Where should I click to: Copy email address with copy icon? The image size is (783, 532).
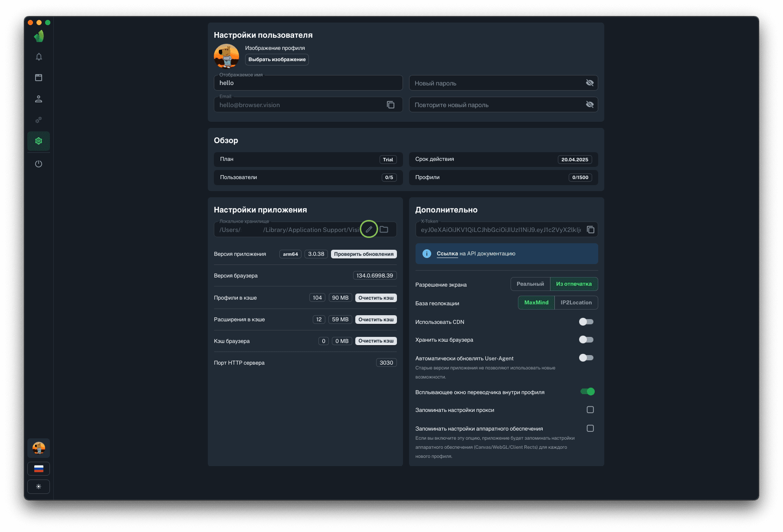click(390, 105)
